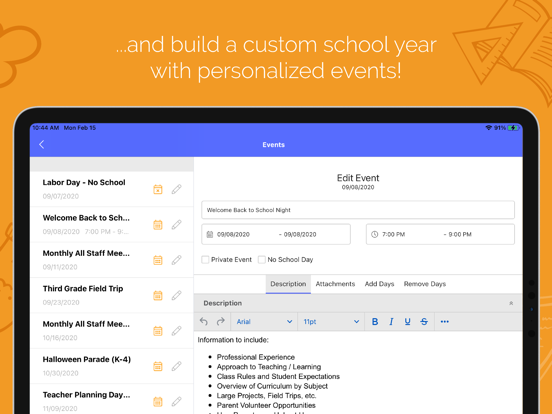
Task: Edit the 10/16/2020 Monthly All Staff meeting
Action: [176, 331]
